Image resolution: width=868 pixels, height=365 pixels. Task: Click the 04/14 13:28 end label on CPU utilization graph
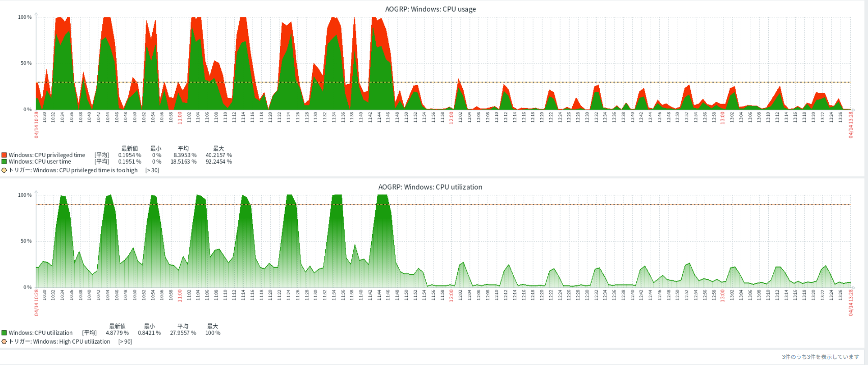pyautogui.click(x=851, y=303)
